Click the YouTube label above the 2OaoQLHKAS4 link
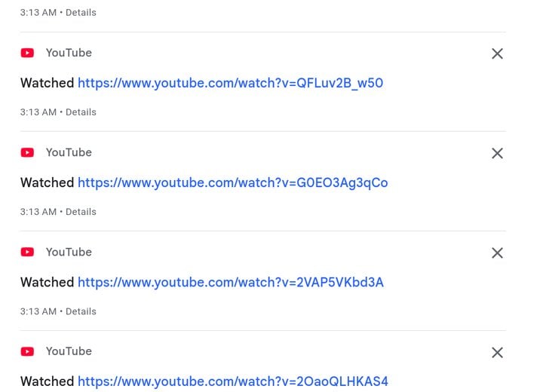Screen dimensions: 543x392 (x=69, y=351)
